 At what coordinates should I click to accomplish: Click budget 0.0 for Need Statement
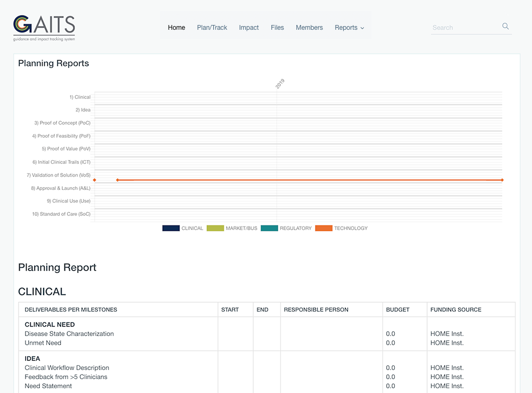click(390, 386)
